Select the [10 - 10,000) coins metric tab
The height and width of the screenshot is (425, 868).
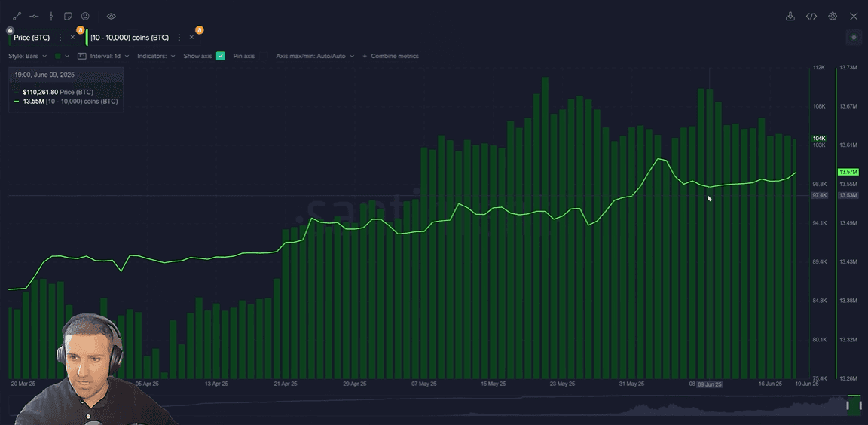point(130,37)
